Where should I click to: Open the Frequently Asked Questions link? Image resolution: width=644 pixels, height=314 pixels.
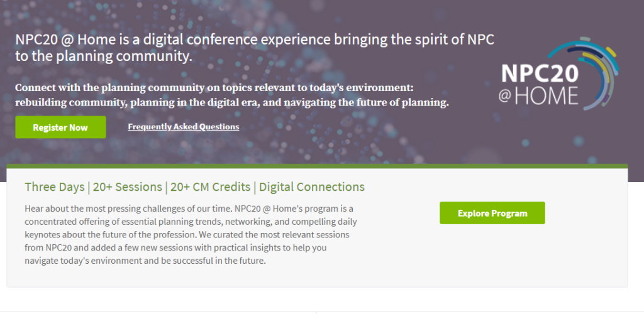(183, 127)
